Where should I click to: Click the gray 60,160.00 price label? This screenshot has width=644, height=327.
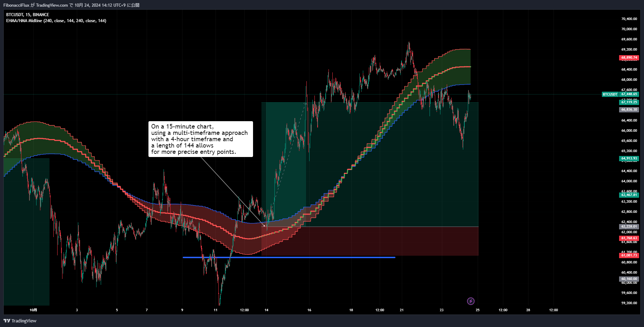point(629,279)
